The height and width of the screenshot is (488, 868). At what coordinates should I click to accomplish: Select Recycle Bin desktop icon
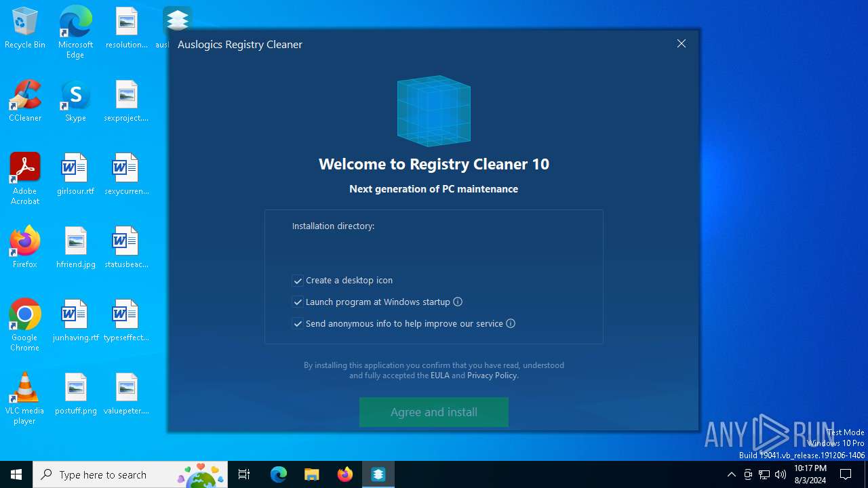[x=25, y=29]
